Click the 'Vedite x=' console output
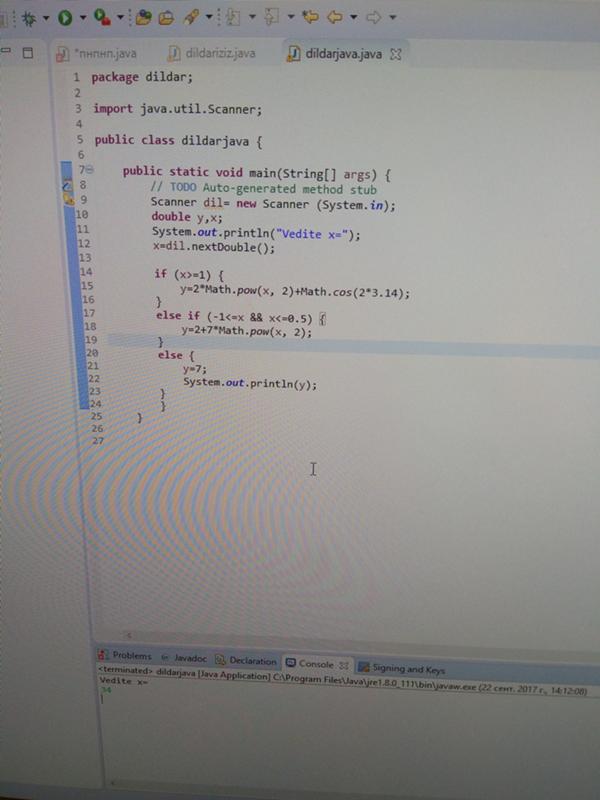Screen dimensions: 600x800 (123, 681)
